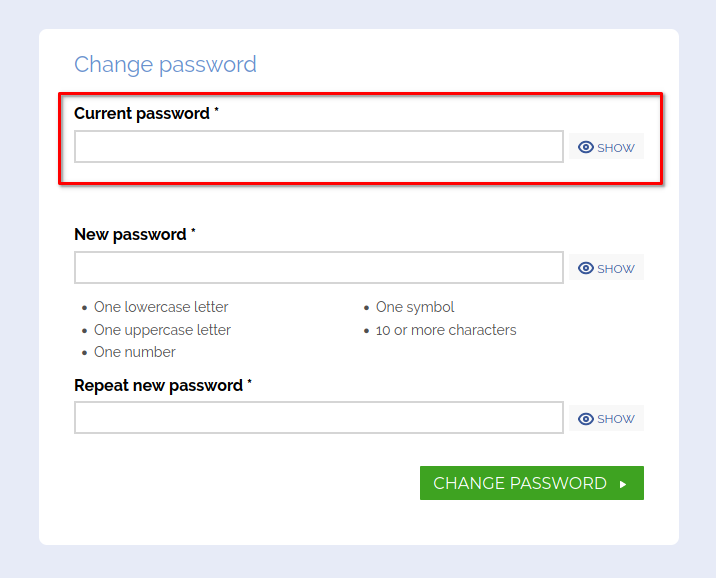
Task: Click the arrow icon on Change Password button
Action: [623, 484]
